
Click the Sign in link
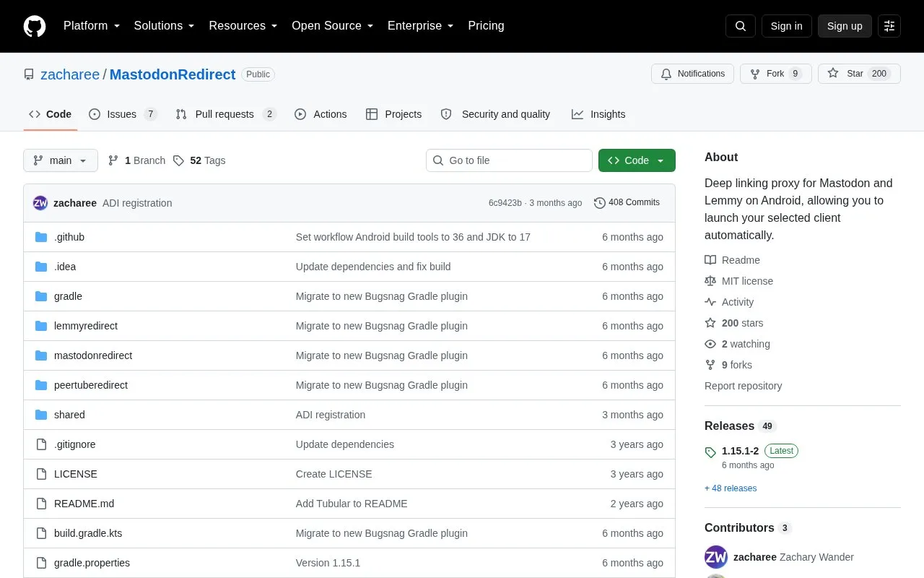(x=786, y=26)
